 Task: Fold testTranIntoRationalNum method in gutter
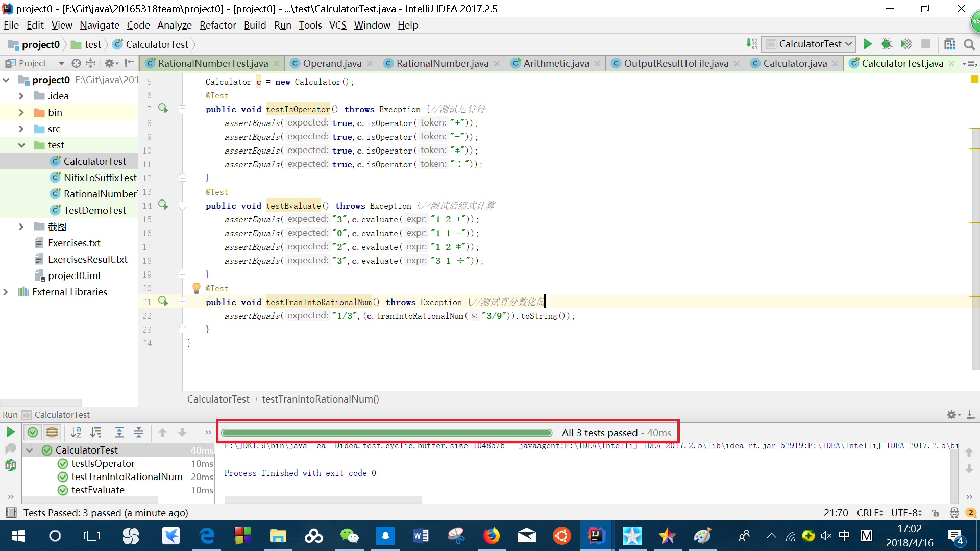(x=182, y=302)
